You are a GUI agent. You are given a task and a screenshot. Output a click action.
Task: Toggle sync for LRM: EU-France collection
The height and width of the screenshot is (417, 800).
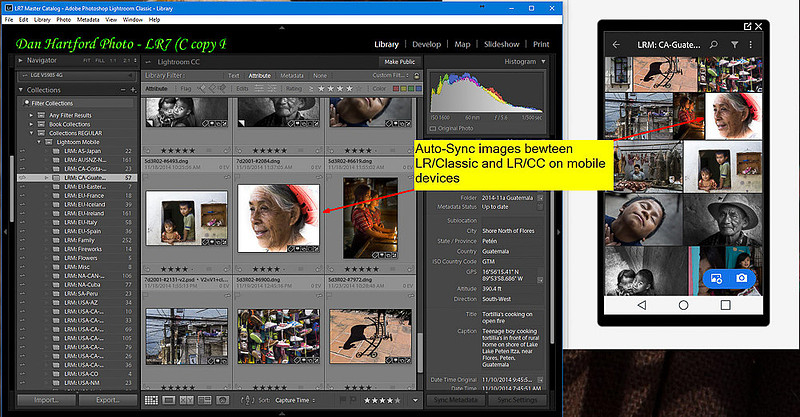click(22, 195)
